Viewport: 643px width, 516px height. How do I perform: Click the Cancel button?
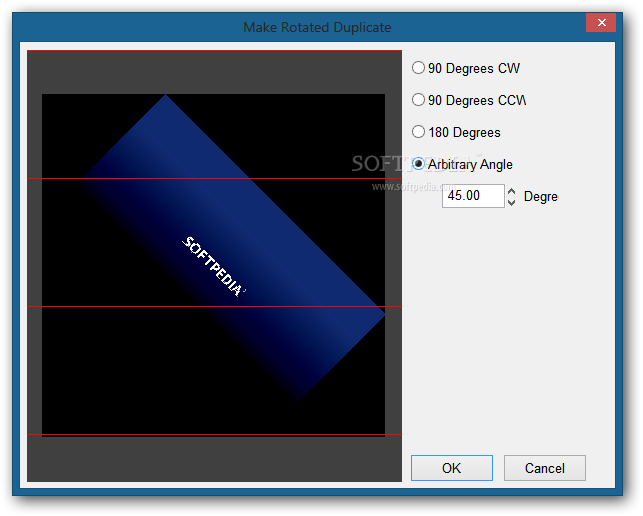[545, 468]
